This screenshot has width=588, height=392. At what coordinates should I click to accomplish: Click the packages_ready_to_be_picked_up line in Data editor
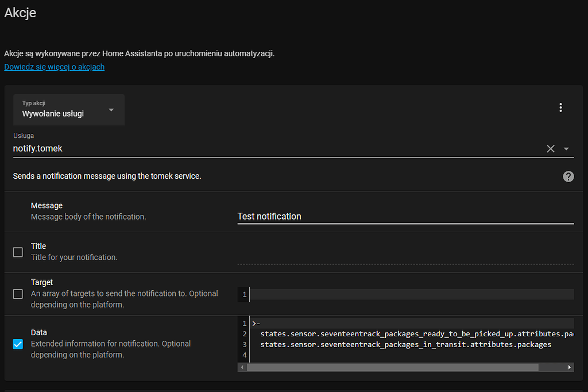417,334
